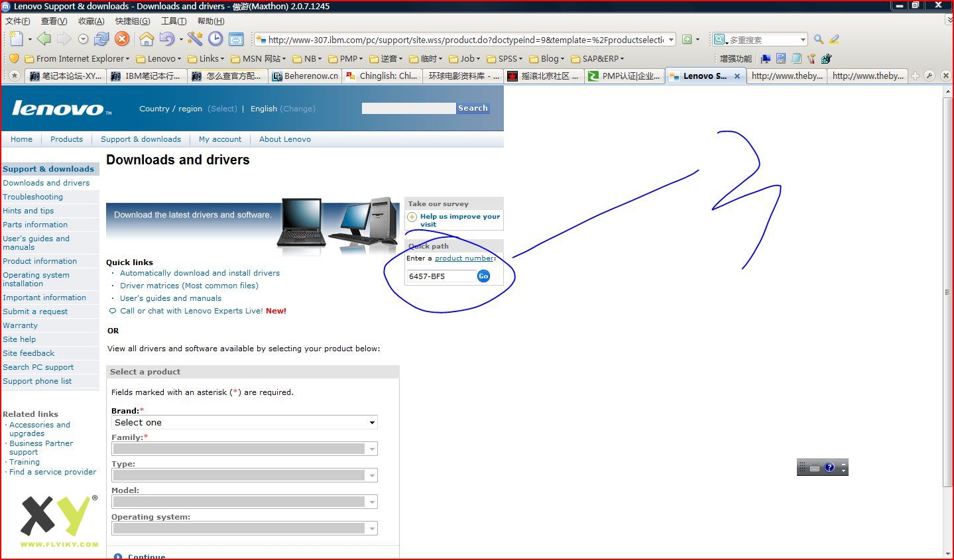Click the 'product number' link
The height and width of the screenshot is (560, 954).
click(464, 258)
